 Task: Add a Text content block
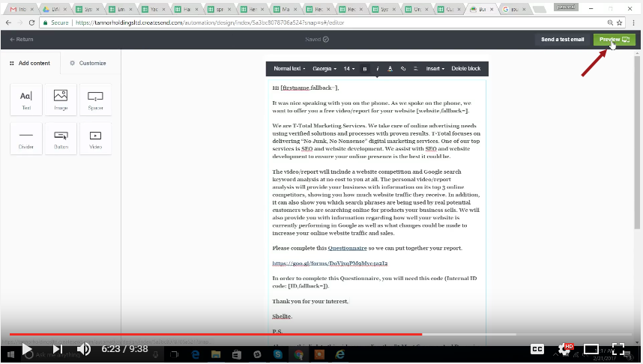point(26,100)
